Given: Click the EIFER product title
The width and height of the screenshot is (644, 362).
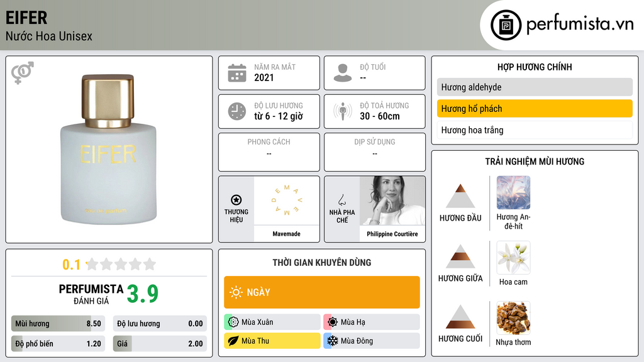Looking at the screenshot, I should click(x=26, y=18).
